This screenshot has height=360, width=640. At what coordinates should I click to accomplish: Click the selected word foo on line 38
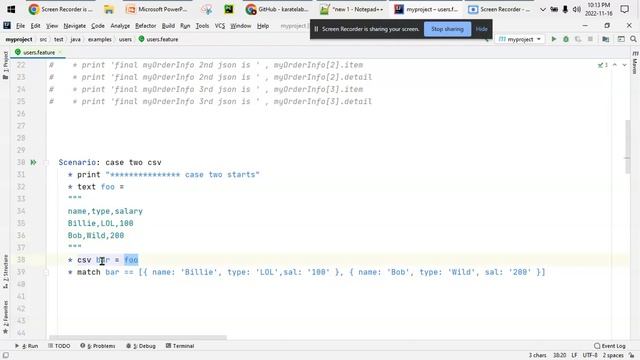click(131, 260)
